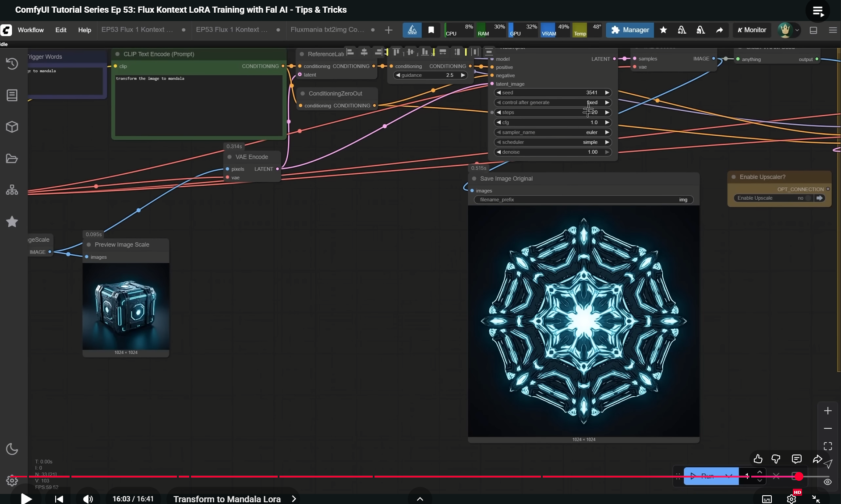Toggle canvas link visibility eye icon
Image resolution: width=841 pixels, height=504 pixels.
(827, 482)
